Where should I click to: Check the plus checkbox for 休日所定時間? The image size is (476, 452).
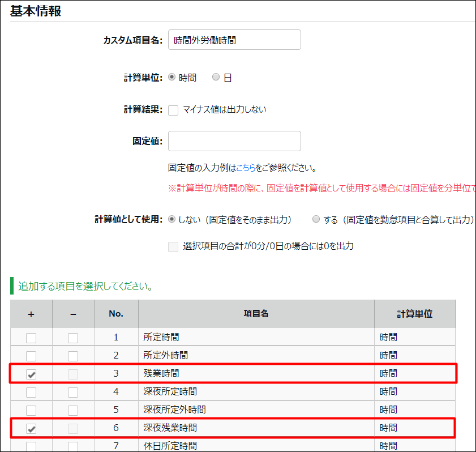click(x=31, y=446)
